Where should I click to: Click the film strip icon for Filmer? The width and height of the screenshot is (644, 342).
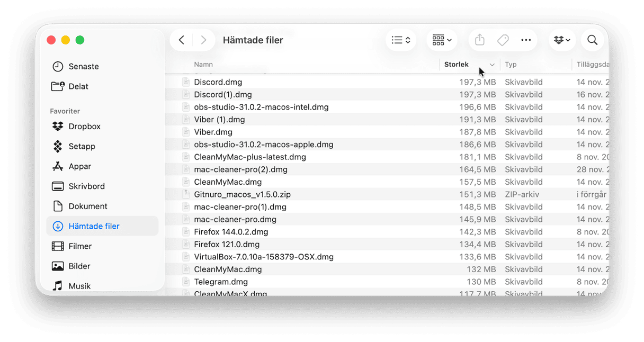[58, 246]
